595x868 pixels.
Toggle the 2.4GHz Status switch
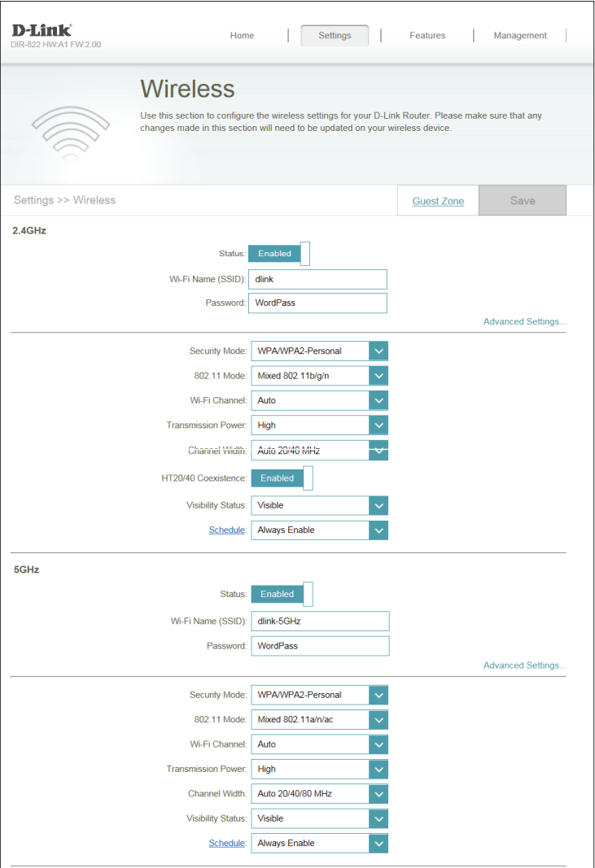pyautogui.click(x=278, y=254)
